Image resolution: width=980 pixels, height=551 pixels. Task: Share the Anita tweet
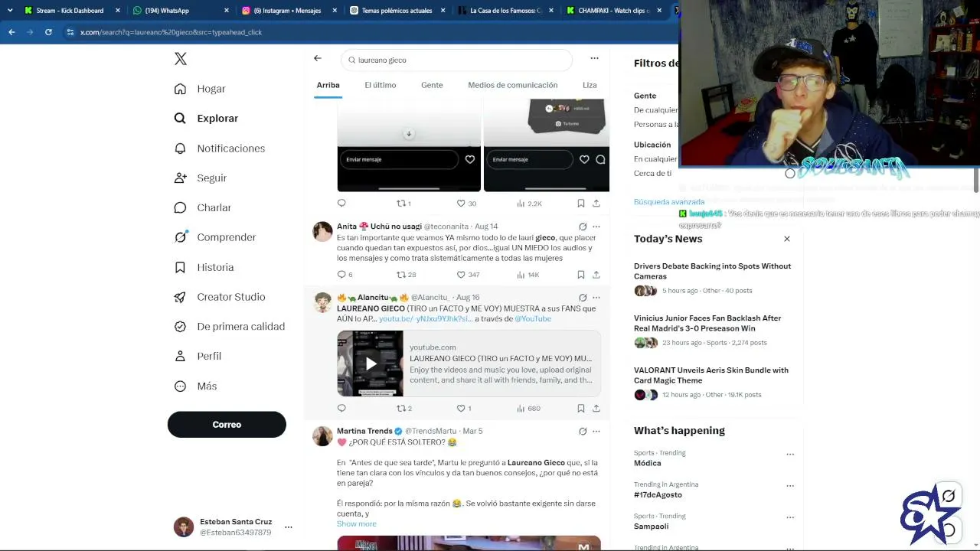pyautogui.click(x=596, y=275)
